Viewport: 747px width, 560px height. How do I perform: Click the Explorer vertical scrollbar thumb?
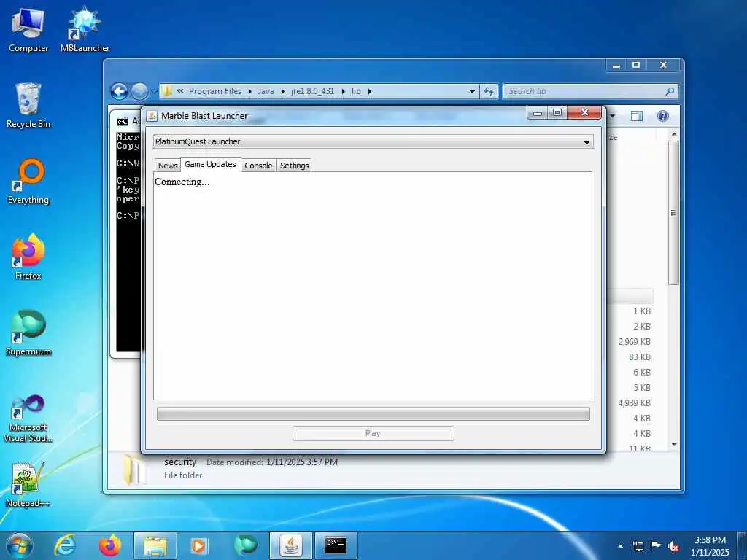[x=673, y=213]
